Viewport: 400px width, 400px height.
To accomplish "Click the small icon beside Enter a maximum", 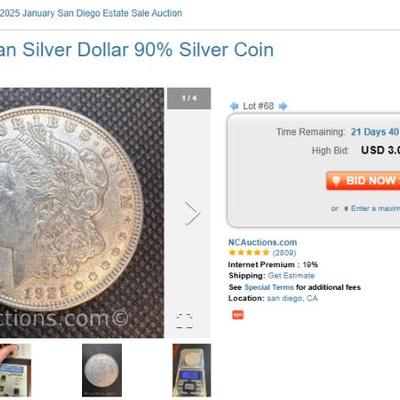I will [x=346, y=209].
